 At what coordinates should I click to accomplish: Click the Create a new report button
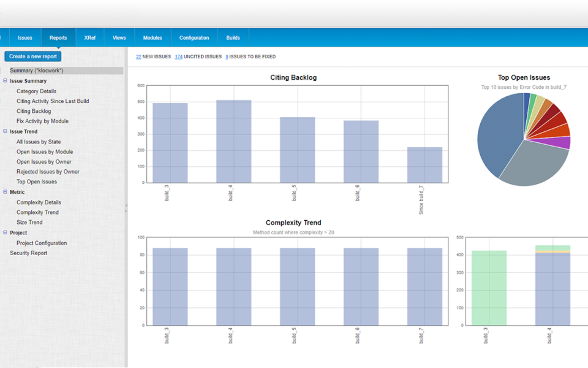click(x=32, y=56)
